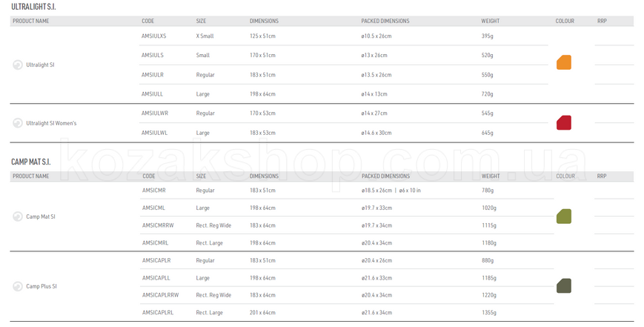644x327 pixels.
Task: Click the round icon beside Ultralight SI Women's
Action: pos(18,123)
